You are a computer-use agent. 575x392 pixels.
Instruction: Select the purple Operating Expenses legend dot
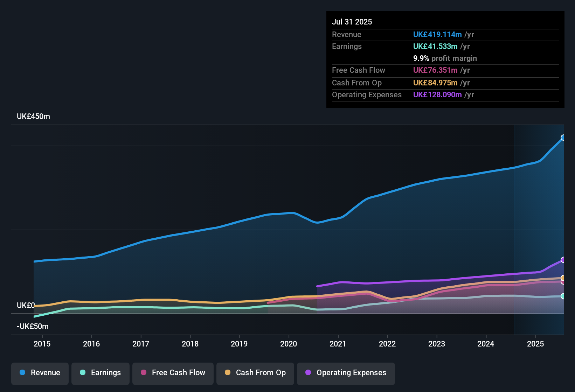[308, 373]
